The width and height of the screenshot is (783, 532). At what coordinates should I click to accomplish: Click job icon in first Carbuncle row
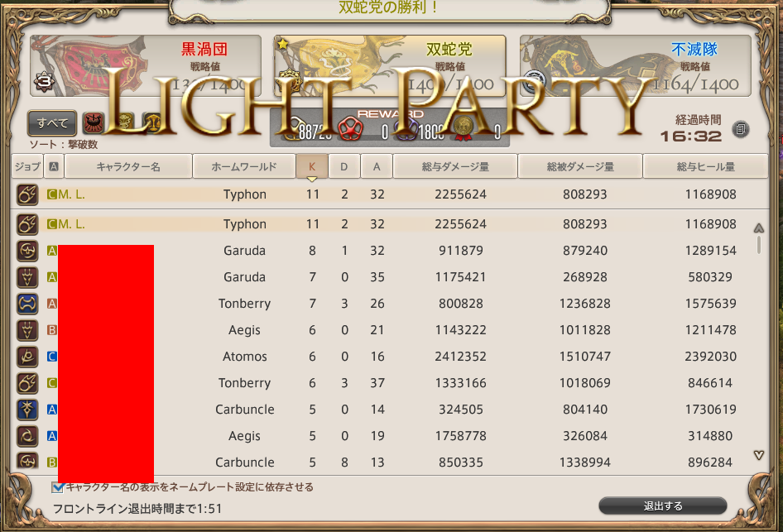tap(27, 410)
